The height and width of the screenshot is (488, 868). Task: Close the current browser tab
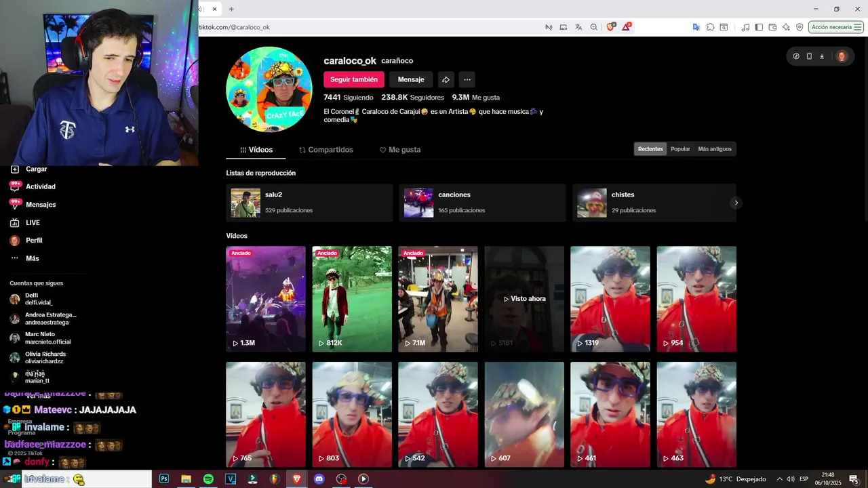(x=214, y=9)
